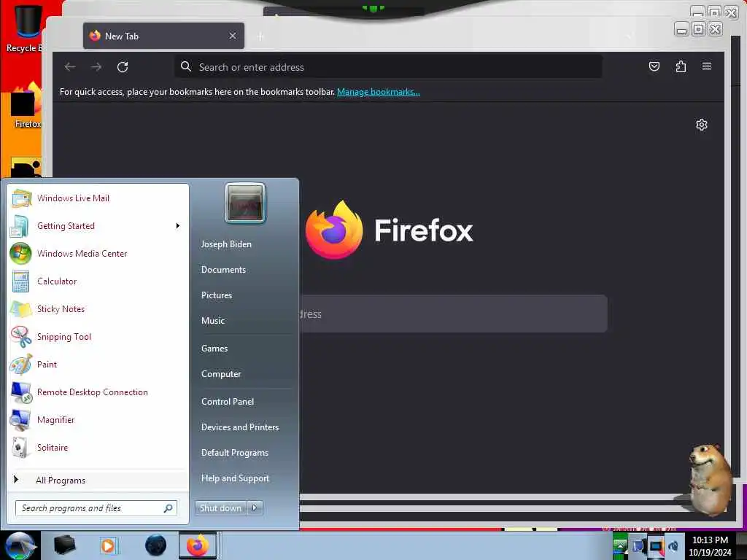This screenshot has height=560, width=747.
Task: Open the dark globe taskbar icon
Action: coord(156,545)
